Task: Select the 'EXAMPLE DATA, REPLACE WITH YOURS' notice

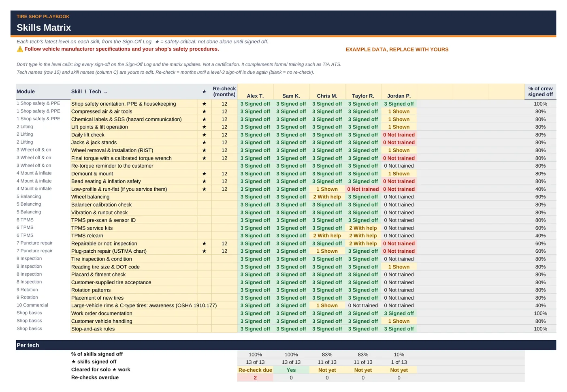Action: (x=397, y=49)
